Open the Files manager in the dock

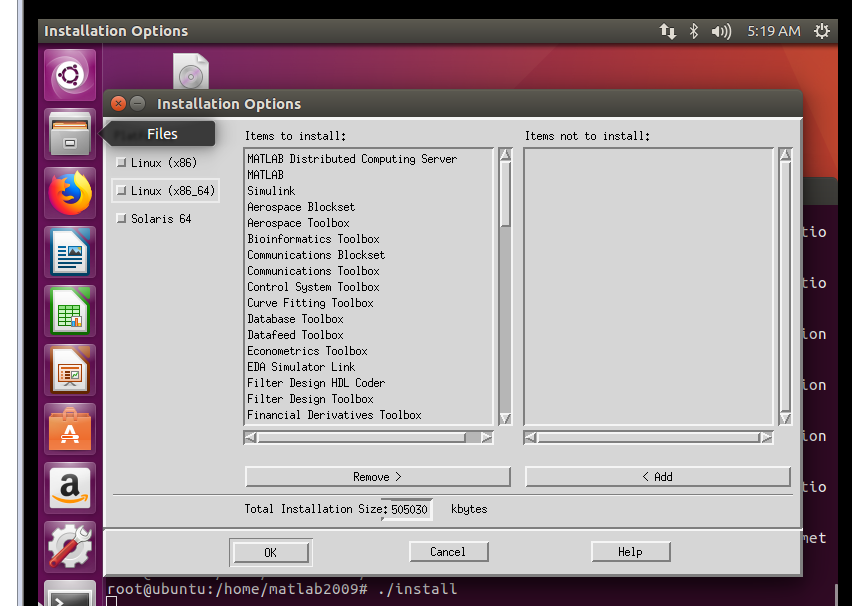click(x=70, y=134)
